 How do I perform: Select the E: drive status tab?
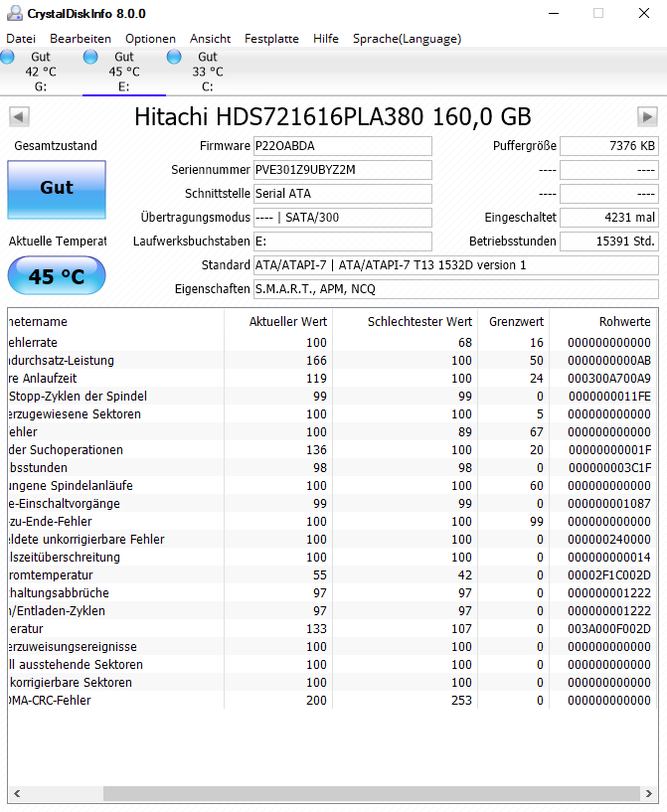[x=124, y=72]
